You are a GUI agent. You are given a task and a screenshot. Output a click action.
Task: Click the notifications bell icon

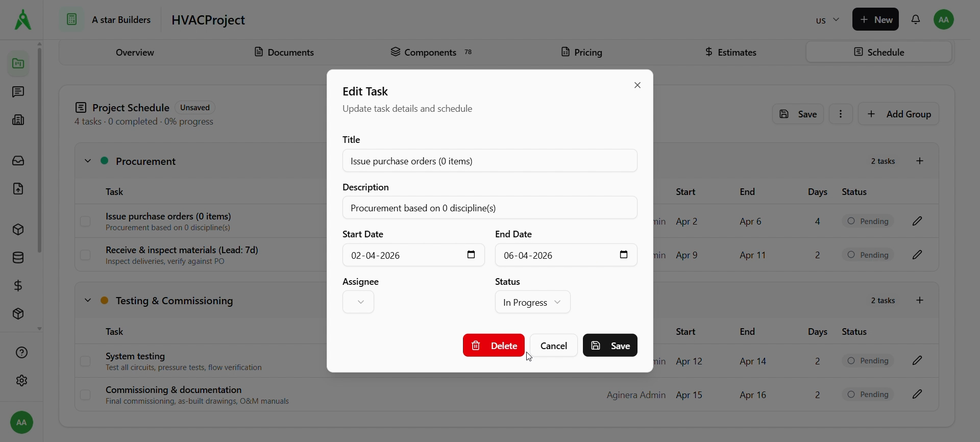coord(916,20)
